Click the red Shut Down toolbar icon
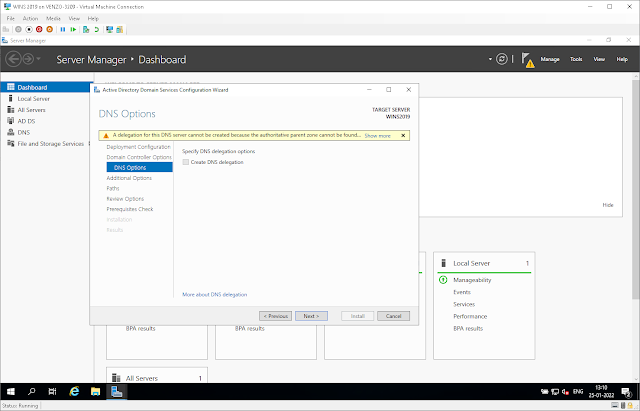 39,29
